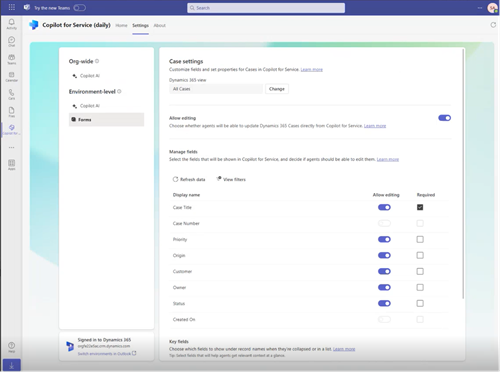Image resolution: width=500 pixels, height=372 pixels.
Task: Switch to the Home tab
Action: 121,25
